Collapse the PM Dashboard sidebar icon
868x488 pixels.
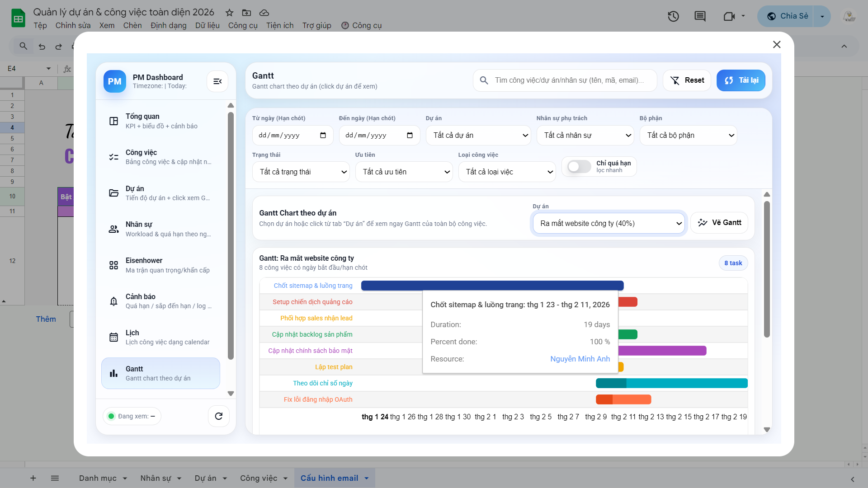pyautogui.click(x=217, y=81)
